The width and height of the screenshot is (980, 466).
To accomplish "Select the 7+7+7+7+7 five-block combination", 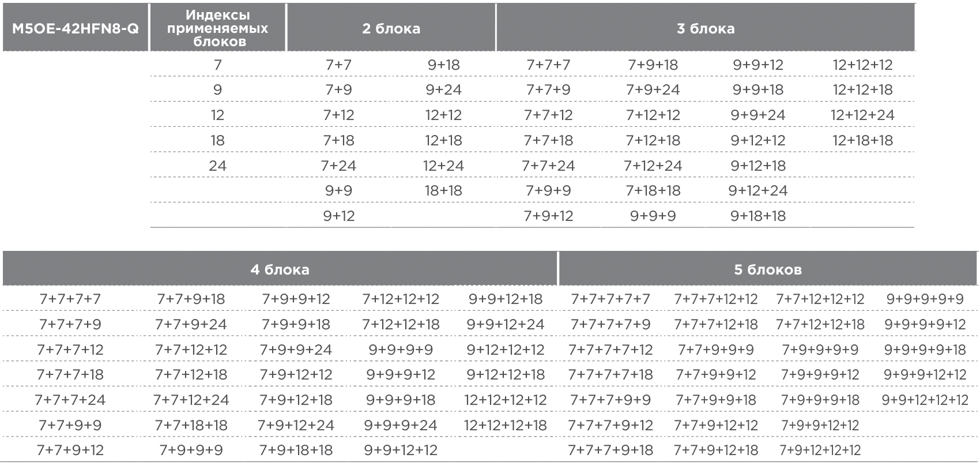I will pos(610,299).
